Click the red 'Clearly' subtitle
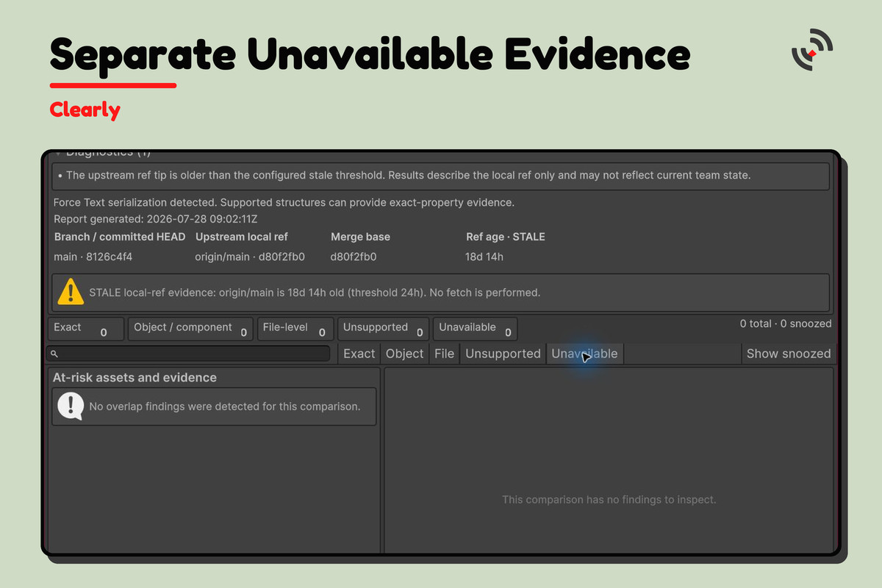The image size is (882, 588). point(85,110)
